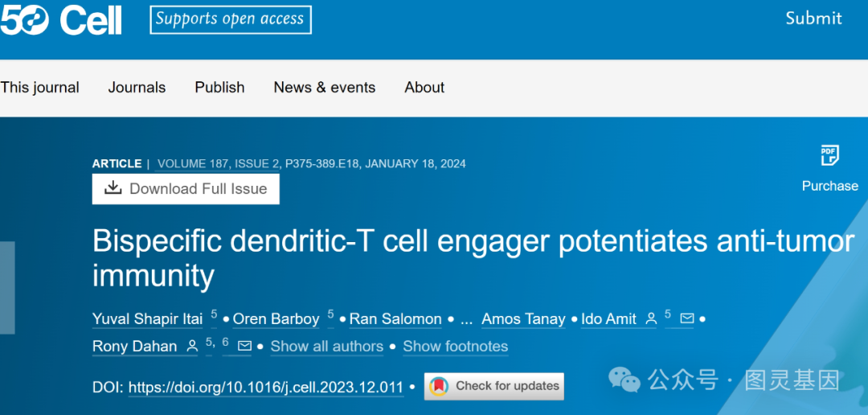Open Rony Dahan's author profile icon

[192, 347]
